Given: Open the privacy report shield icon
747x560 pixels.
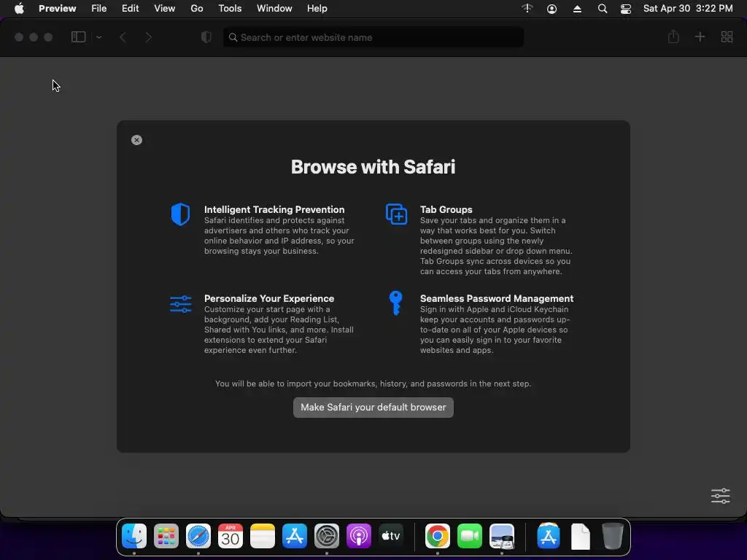Looking at the screenshot, I should tap(206, 37).
